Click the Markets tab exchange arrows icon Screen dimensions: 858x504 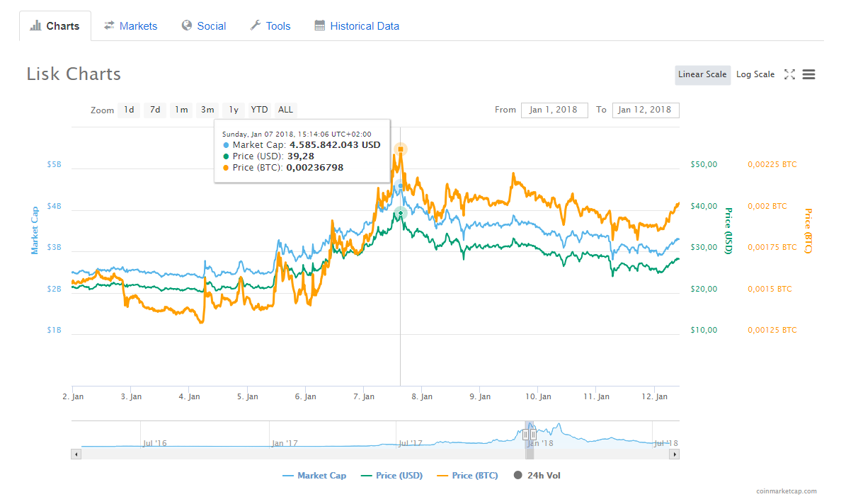pyautogui.click(x=109, y=25)
